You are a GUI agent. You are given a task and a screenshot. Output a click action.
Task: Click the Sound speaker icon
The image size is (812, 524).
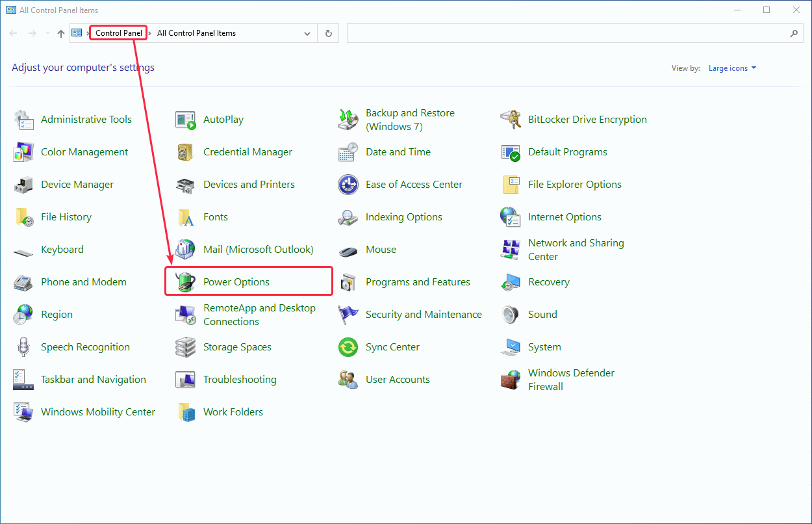point(511,315)
